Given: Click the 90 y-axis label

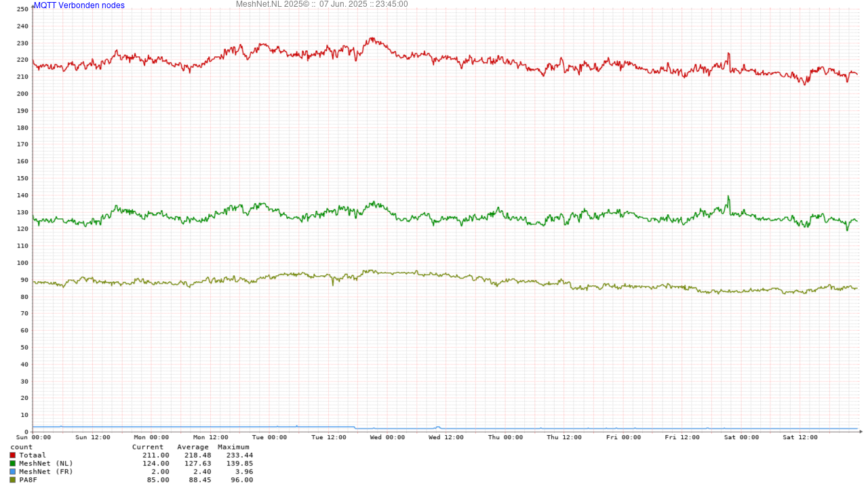Looking at the screenshot, I should (24, 280).
